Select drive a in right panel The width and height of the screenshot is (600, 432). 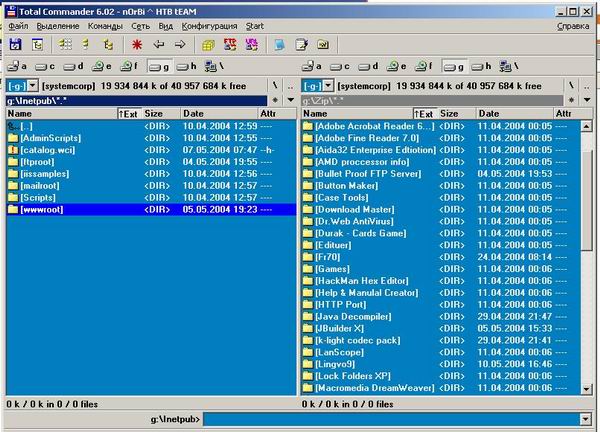tap(312, 67)
